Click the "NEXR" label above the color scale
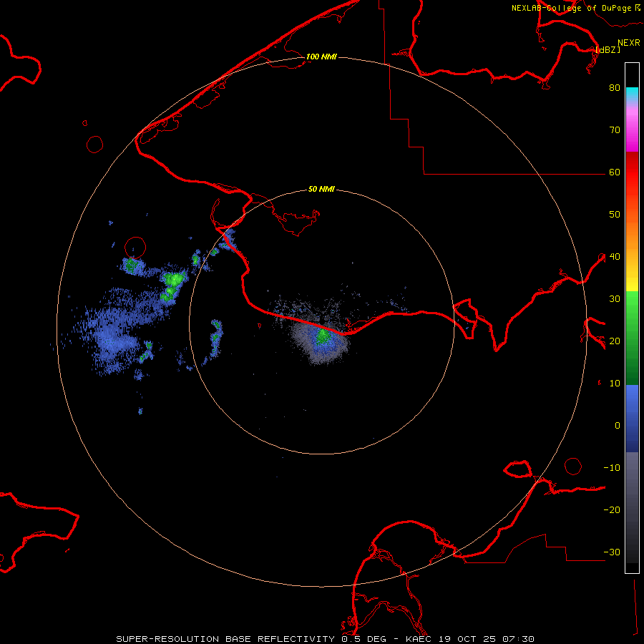Image resolution: width=644 pixels, height=644 pixels. tap(629, 43)
